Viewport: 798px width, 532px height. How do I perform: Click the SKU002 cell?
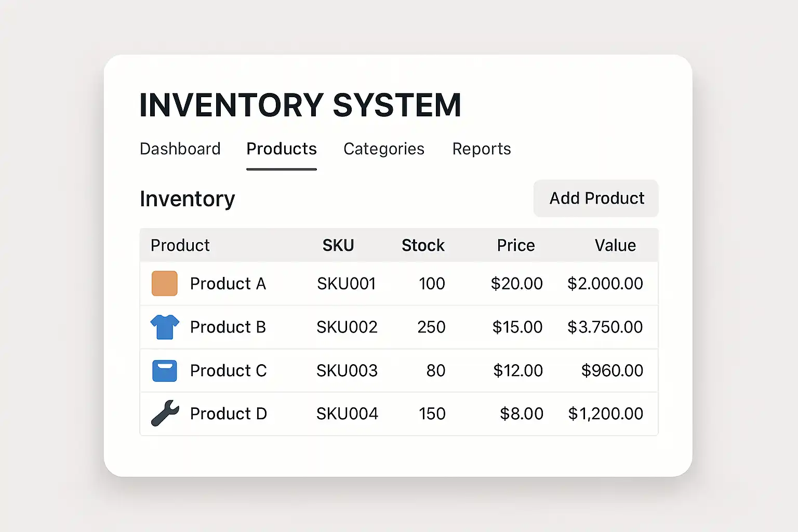tap(347, 327)
